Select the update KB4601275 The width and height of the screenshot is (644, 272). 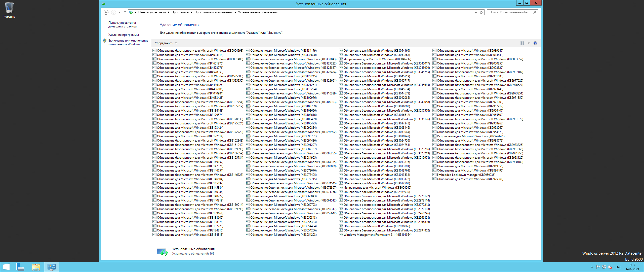click(188, 63)
